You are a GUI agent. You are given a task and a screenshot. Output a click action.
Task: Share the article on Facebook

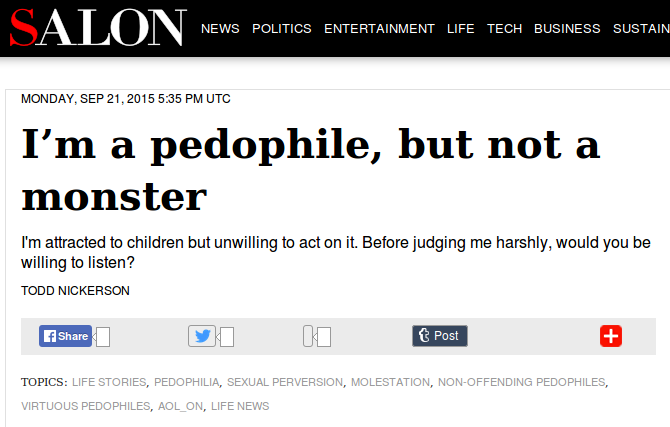66,336
